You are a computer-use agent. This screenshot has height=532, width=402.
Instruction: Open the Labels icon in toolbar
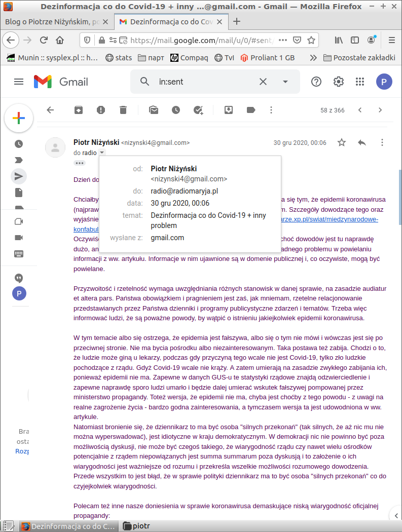251,110
